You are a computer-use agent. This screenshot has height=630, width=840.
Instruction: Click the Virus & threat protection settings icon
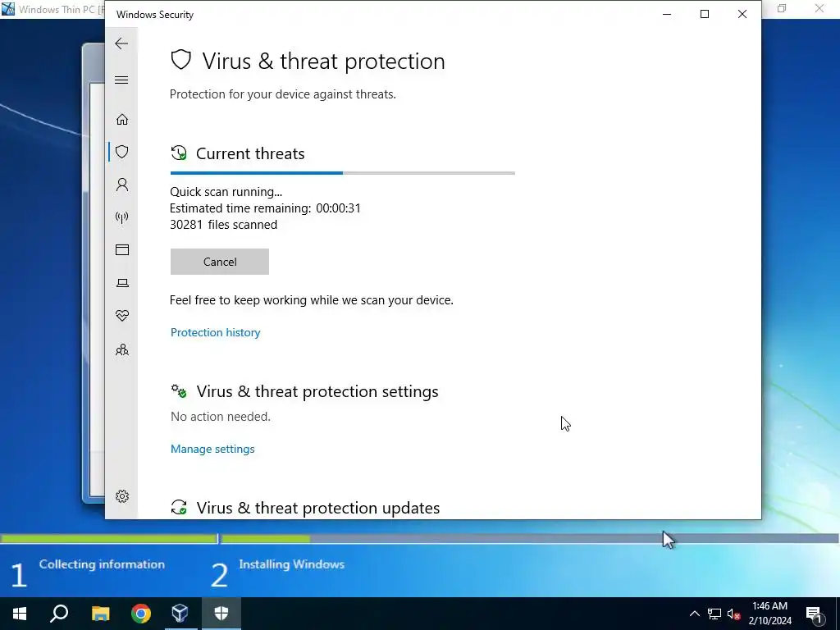pos(179,391)
